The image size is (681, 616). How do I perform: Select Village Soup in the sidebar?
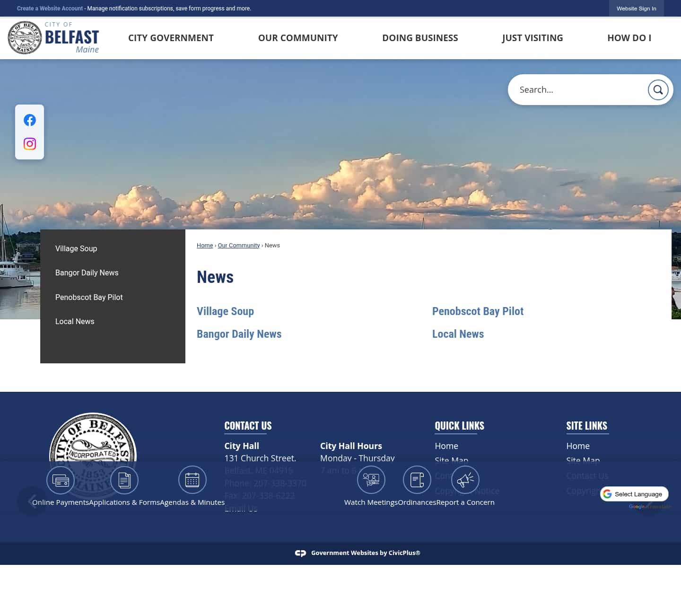pos(76,248)
